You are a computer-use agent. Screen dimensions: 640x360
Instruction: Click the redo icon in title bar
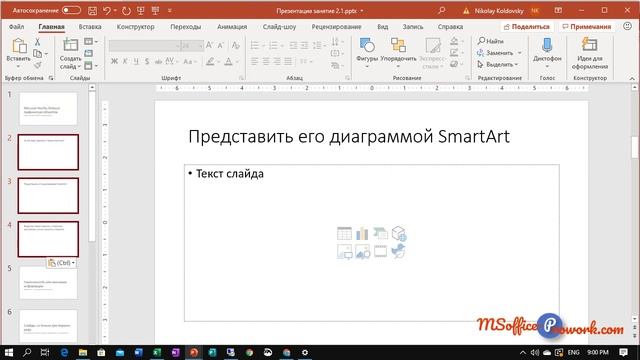tap(126, 11)
